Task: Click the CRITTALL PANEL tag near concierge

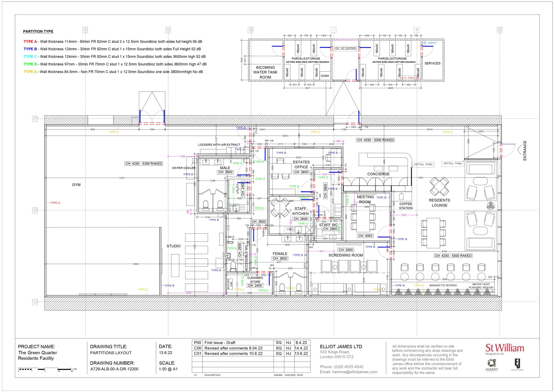Action: click(x=423, y=164)
